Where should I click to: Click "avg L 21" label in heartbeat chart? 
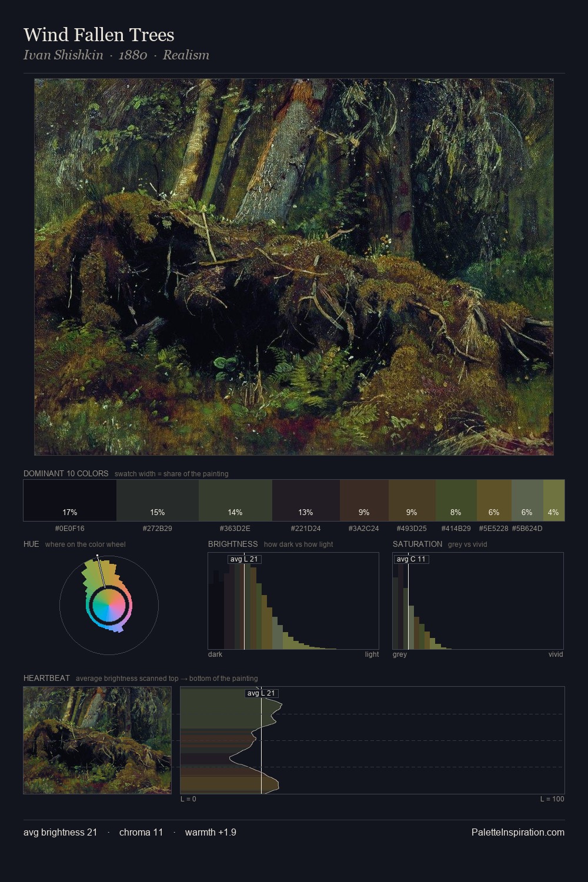[262, 693]
